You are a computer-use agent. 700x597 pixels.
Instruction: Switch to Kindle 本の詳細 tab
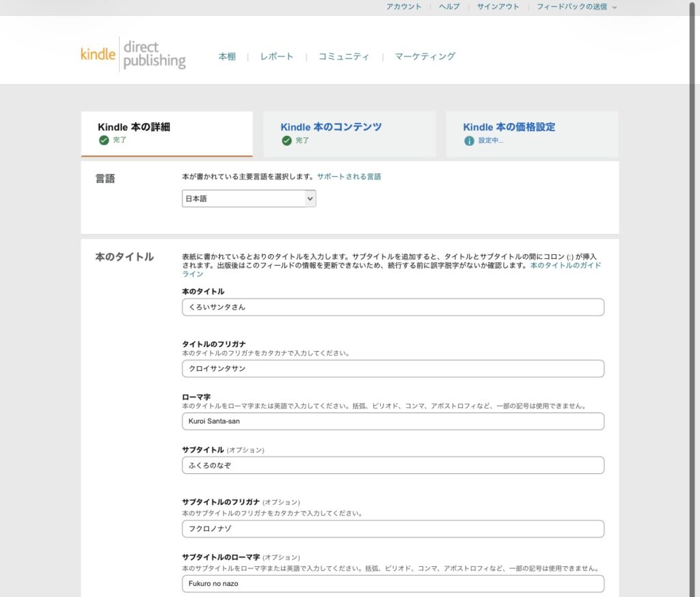[x=167, y=133]
